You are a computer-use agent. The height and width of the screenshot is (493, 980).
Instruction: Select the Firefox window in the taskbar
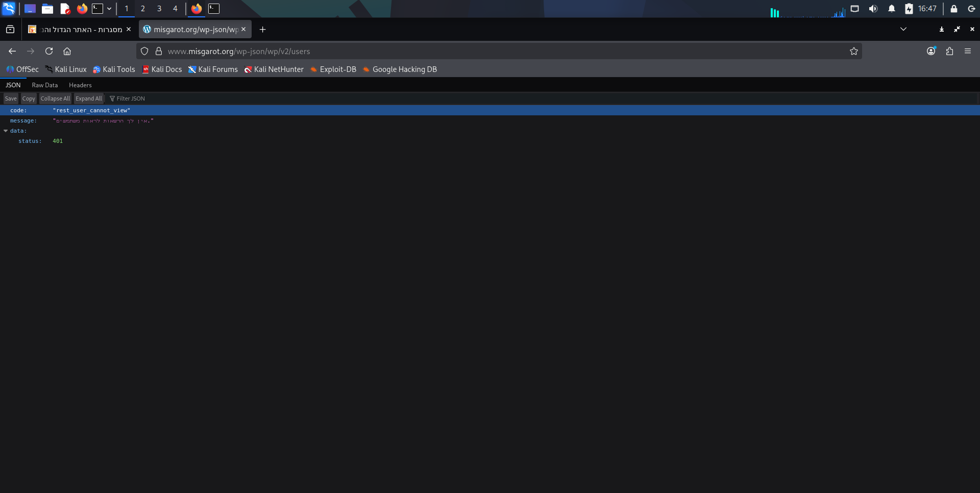point(197,9)
